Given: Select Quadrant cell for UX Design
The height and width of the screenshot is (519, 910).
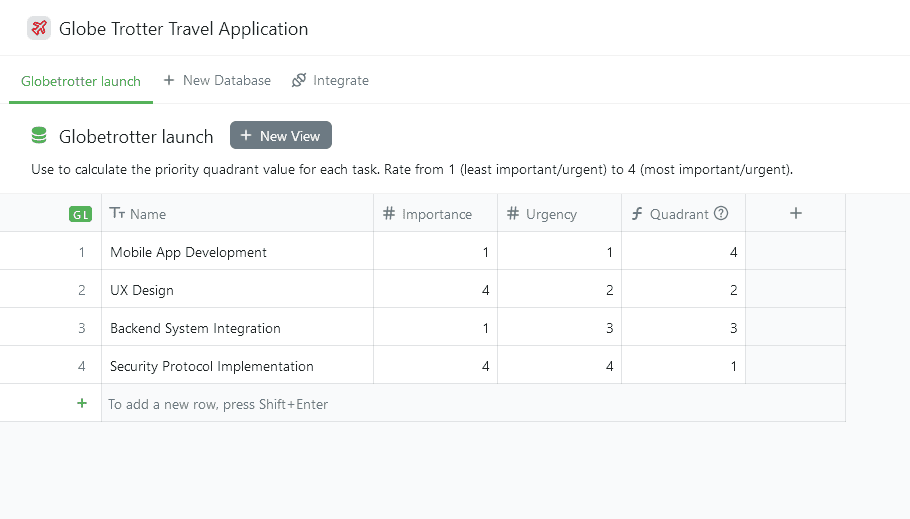Looking at the screenshot, I should [684, 289].
